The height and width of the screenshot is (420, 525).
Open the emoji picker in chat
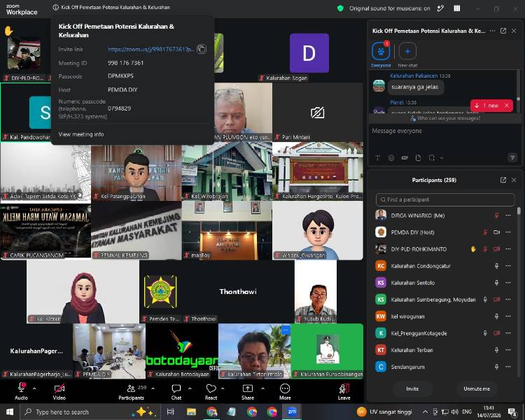coord(391,157)
